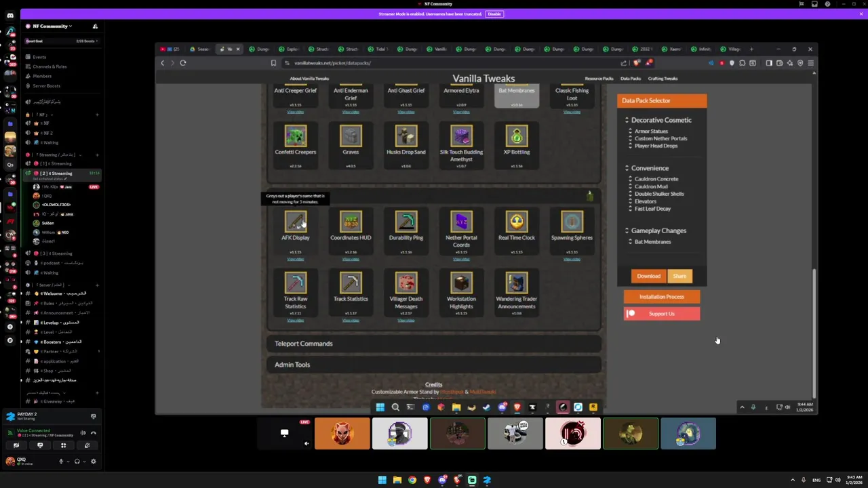
Task: Open Crafting Tweaks in Vanilla Tweaks nav
Action: pyautogui.click(x=663, y=79)
